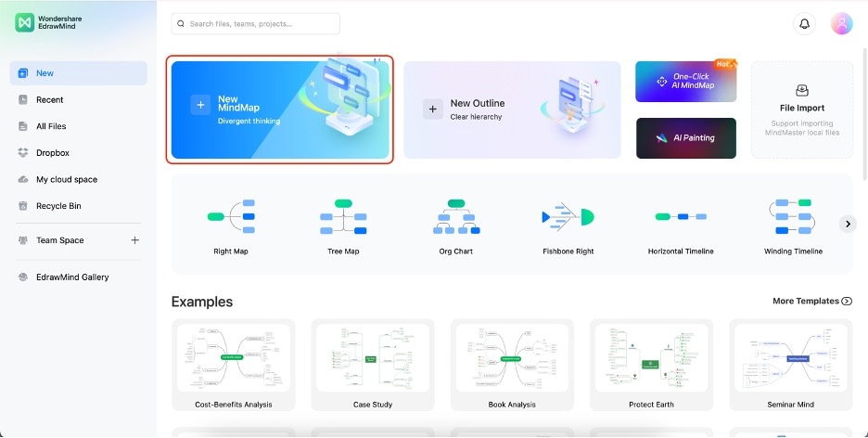Click the Recycle Bin trash icon
The width and height of the screenshot is (868, 438).
22,206
